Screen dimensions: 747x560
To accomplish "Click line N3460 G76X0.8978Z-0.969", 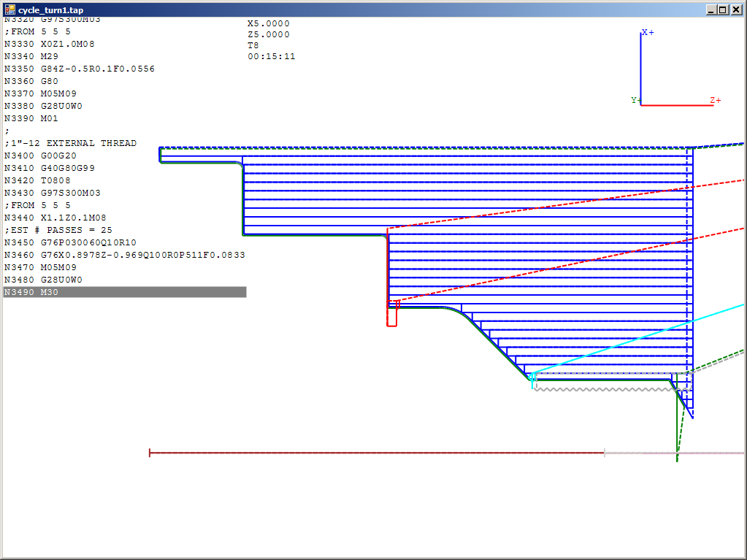I will pyautogui.click(x=125, y=255).
